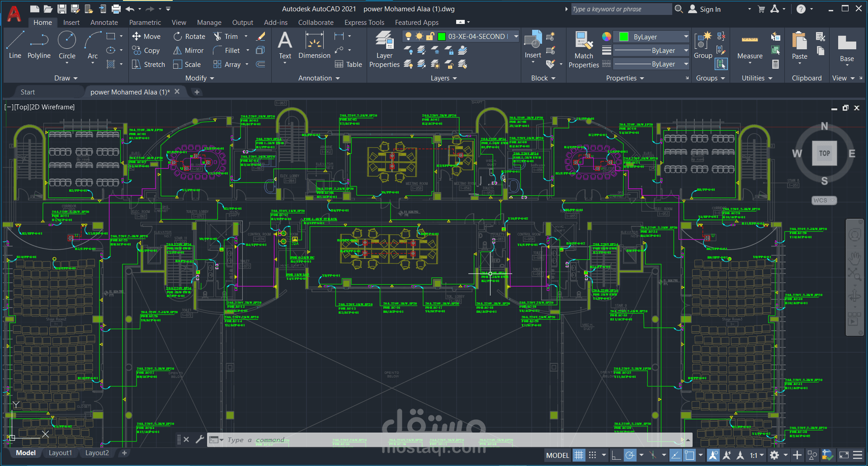Open the Express Tools menu tab
Viewport: 868px width, 466px height.
click(x=364, y=22)
